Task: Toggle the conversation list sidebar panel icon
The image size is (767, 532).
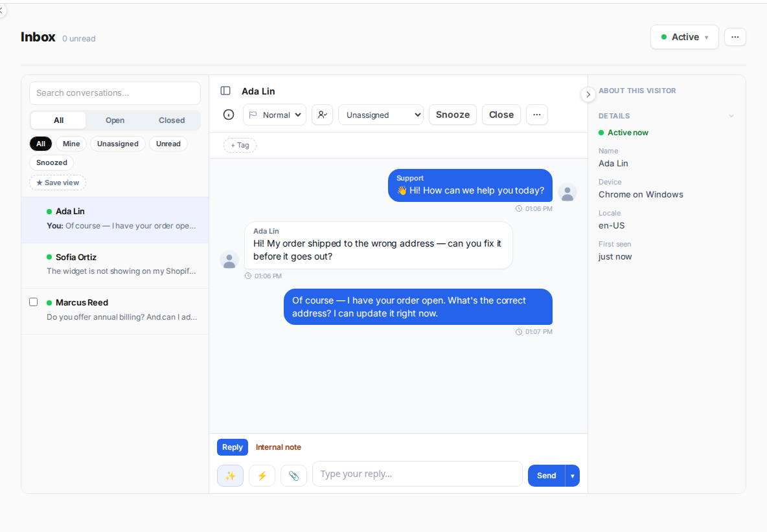Action: tap(225, 91)
